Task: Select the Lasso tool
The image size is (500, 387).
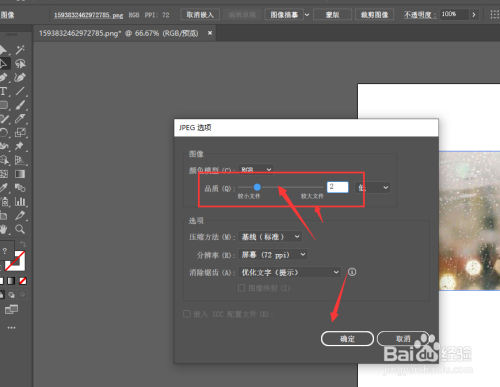Action: pyautogui.click(x=20, y=63)
